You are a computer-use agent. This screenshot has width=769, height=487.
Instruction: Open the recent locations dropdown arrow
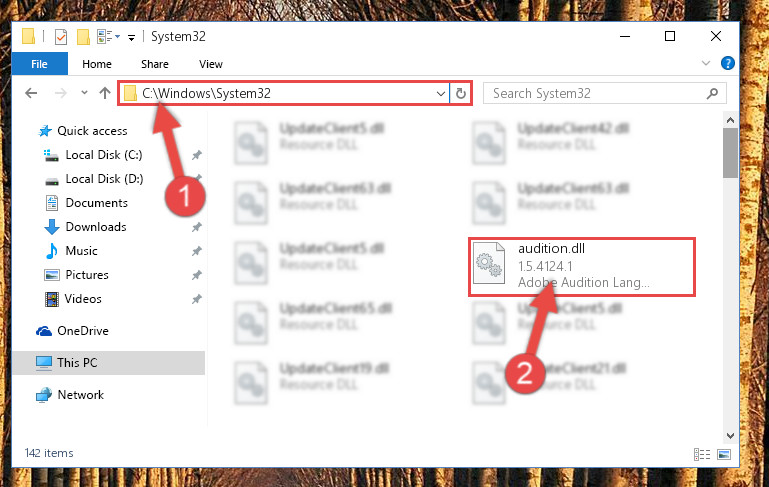[x=84, y=93]
